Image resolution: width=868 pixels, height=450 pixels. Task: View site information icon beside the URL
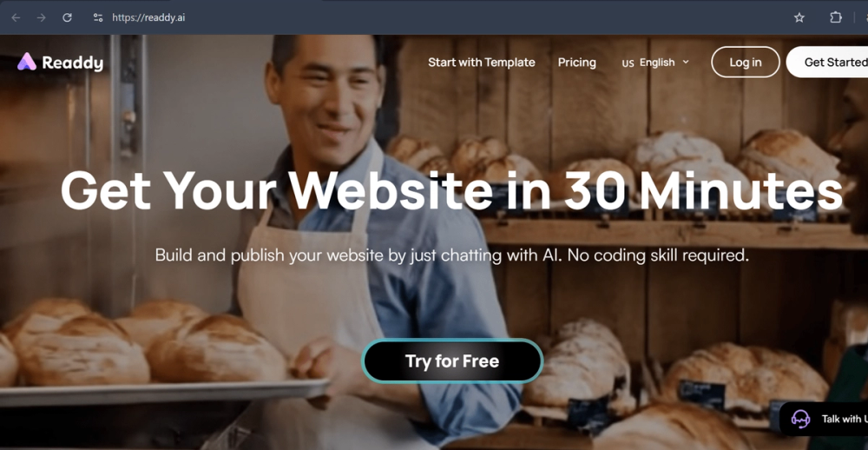point(98,17)
